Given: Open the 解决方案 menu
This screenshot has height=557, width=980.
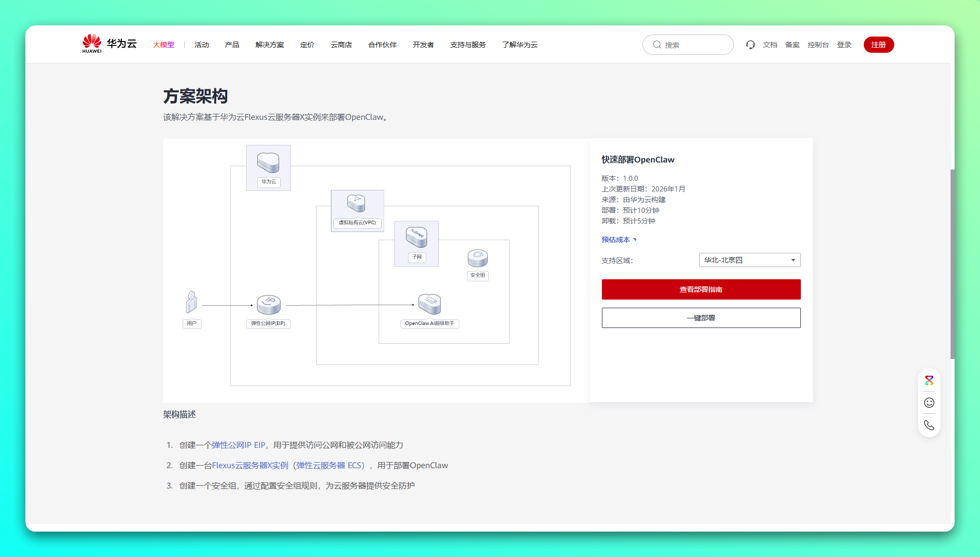Looking at the screenshot, I should [x=269, y=45].
